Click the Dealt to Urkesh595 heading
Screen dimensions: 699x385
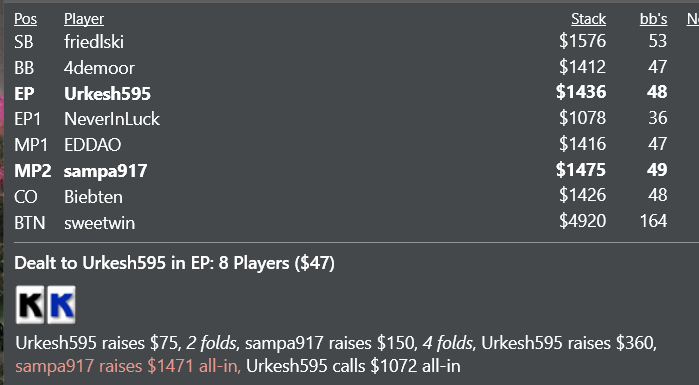tap(174, 263)
